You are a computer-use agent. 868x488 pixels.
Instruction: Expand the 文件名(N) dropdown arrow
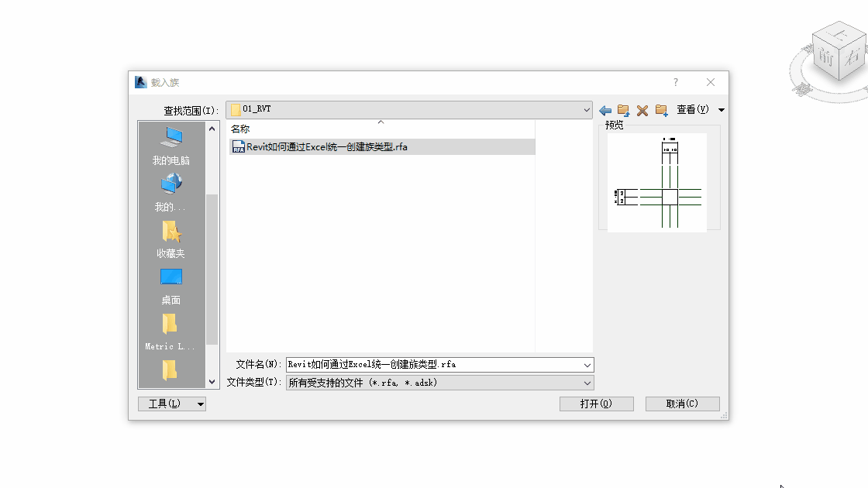[587, 365]
